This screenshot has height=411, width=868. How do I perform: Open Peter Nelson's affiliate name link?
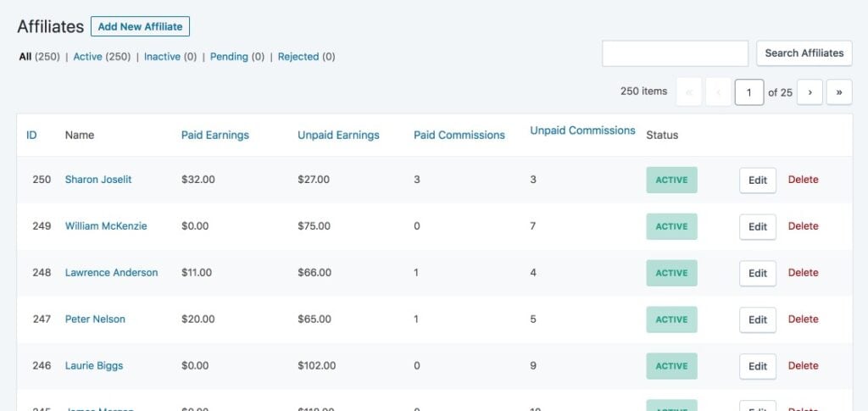(x=95, y=319)
